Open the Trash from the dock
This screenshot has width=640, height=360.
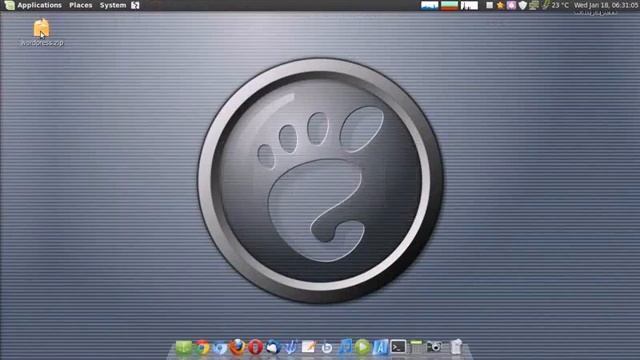[456, 347]
